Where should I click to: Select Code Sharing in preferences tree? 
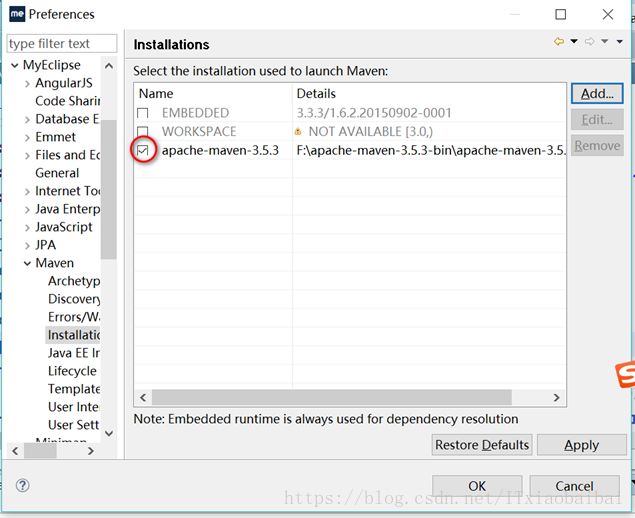click(68, 101)
